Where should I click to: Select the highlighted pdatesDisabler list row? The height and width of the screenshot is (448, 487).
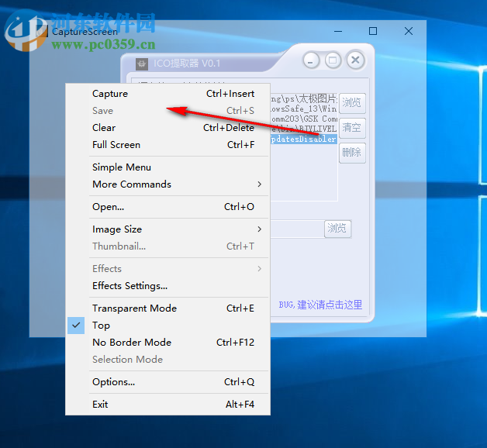pos(304,139)
